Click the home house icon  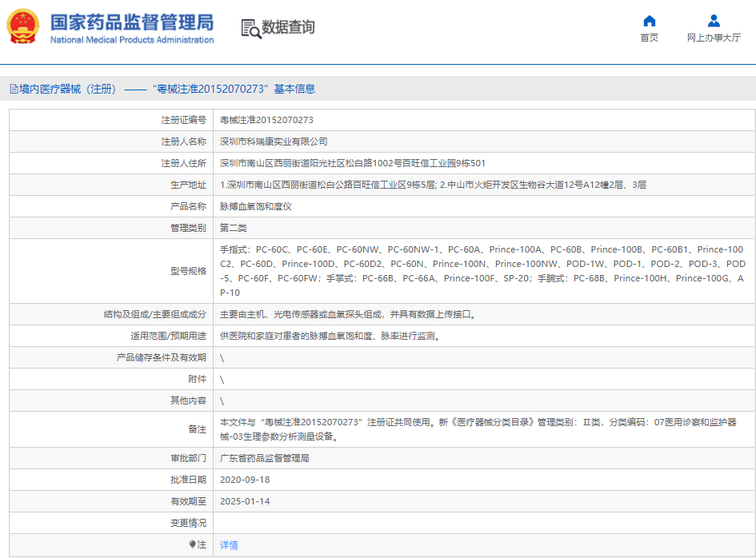[649, 21]
